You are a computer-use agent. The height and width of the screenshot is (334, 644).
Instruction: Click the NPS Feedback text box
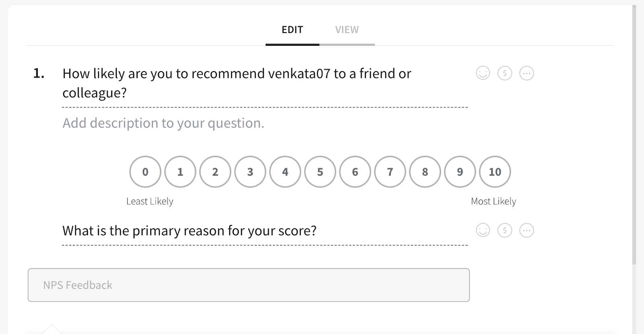pos(248,285)
